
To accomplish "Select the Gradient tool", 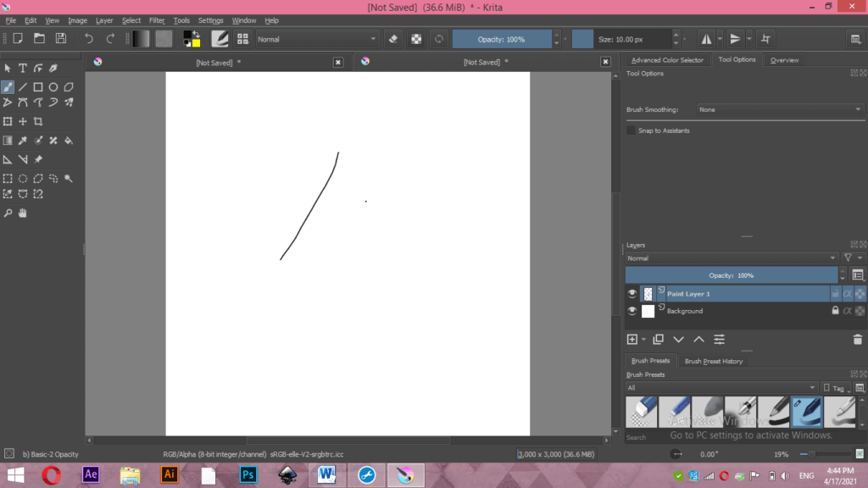I will [8, 140].
